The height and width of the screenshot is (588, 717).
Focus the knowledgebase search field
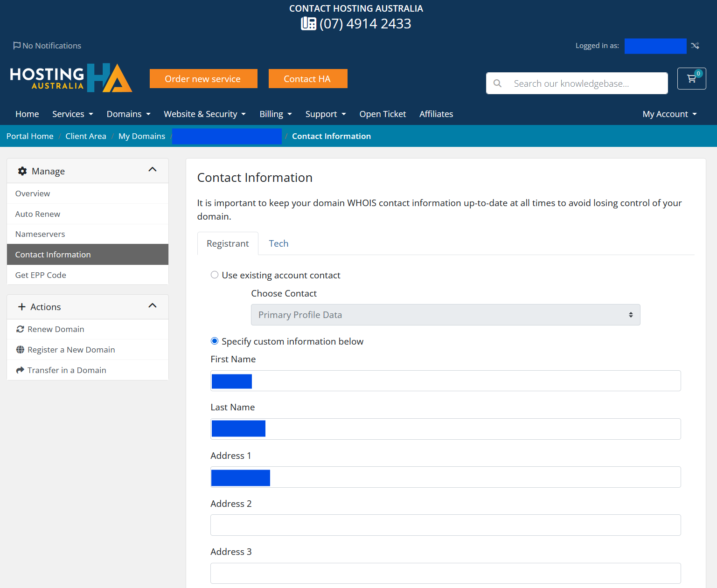[x=577, y=83]
